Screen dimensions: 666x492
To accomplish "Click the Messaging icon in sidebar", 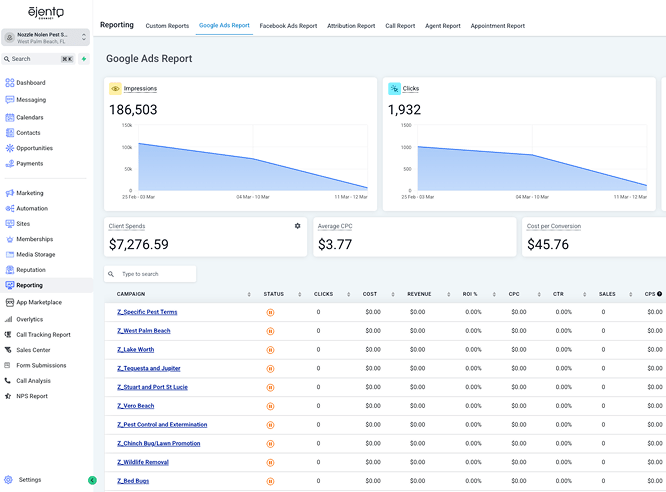I will [9, 100].
